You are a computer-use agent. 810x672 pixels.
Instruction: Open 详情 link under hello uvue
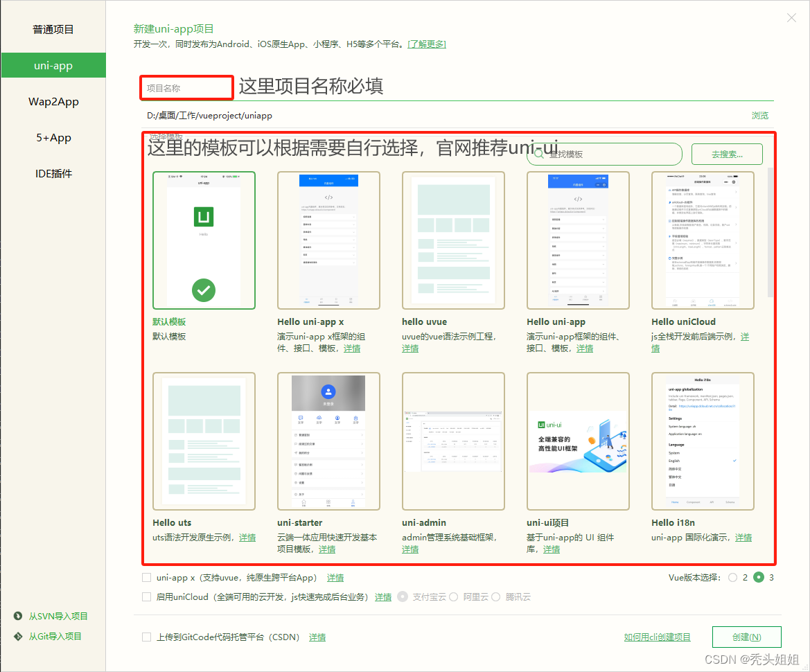tap(410, 348)
